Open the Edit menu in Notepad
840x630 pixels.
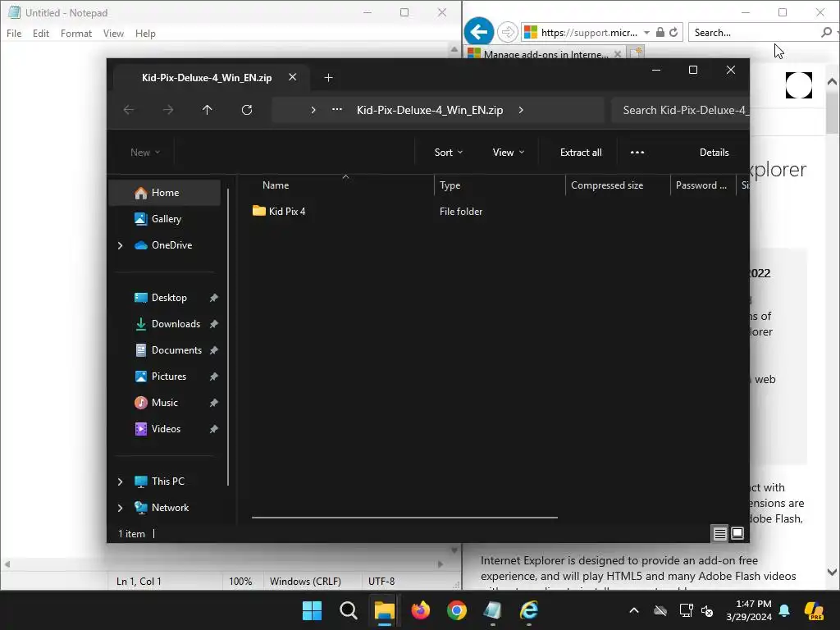pos(41,33)
